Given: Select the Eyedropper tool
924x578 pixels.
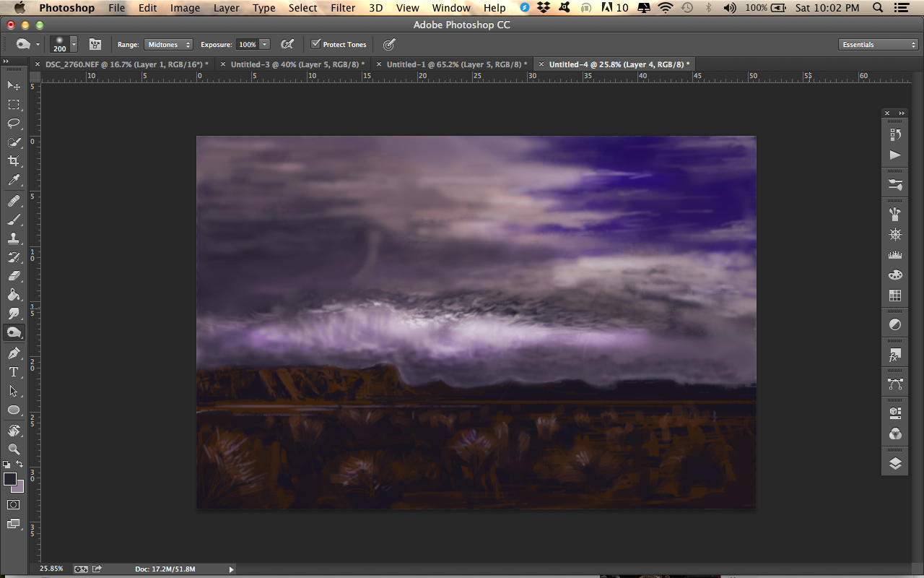Looking at the screenshot, I should pos(14,180).
